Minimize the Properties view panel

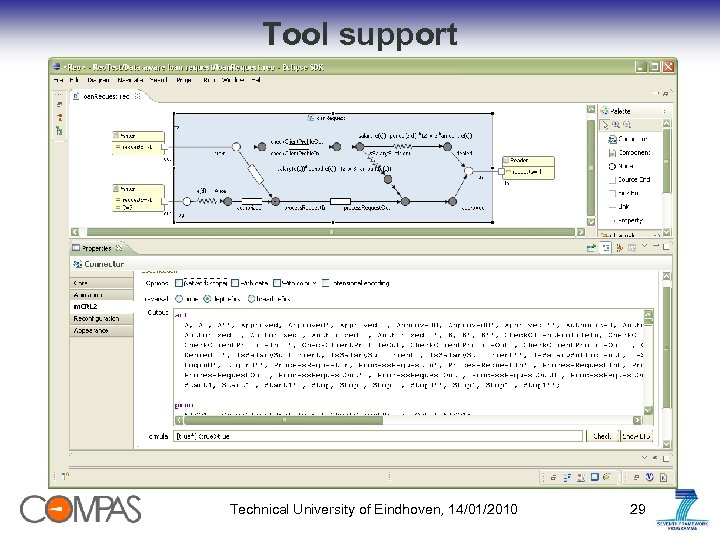(x=656, y=247)
